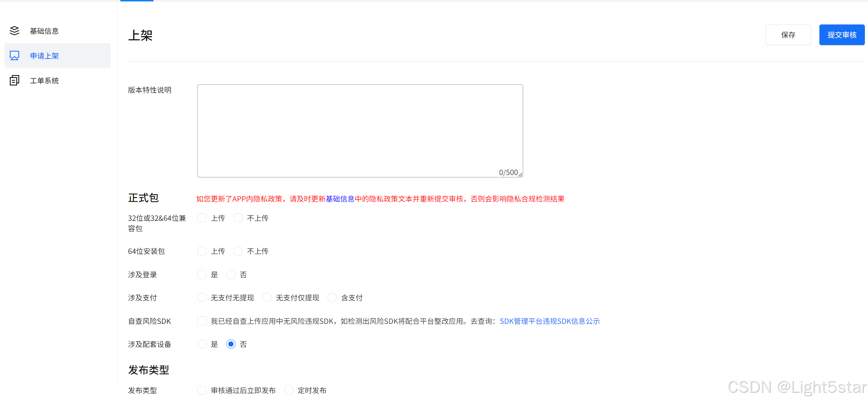Choose 是 for 涉及登录
Viewport: 868px width, 401px height.
202,275
